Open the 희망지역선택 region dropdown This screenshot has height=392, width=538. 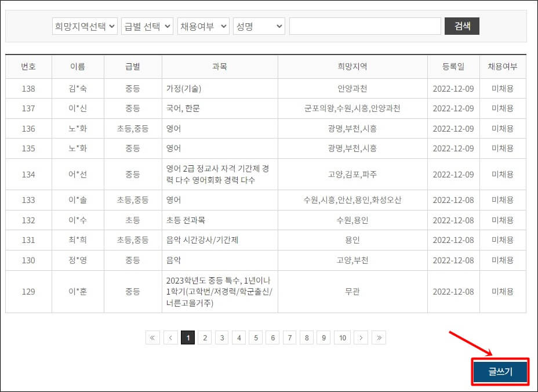(x=85, y=26)
